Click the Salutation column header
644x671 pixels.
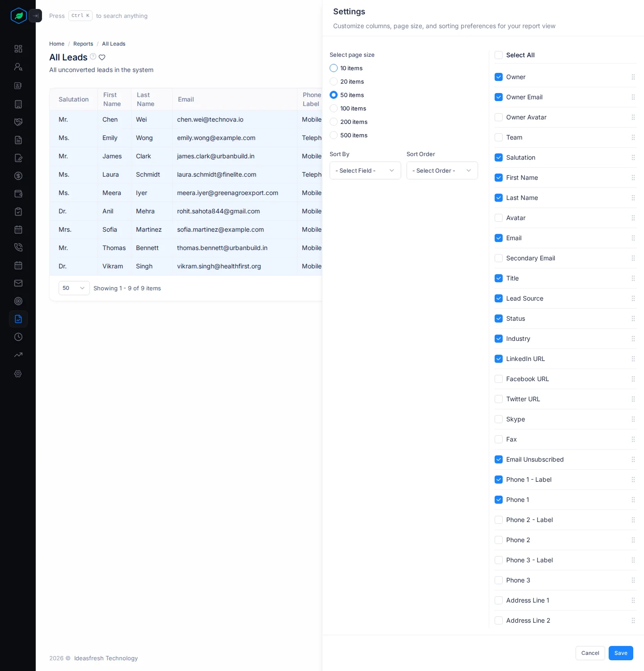74,99
